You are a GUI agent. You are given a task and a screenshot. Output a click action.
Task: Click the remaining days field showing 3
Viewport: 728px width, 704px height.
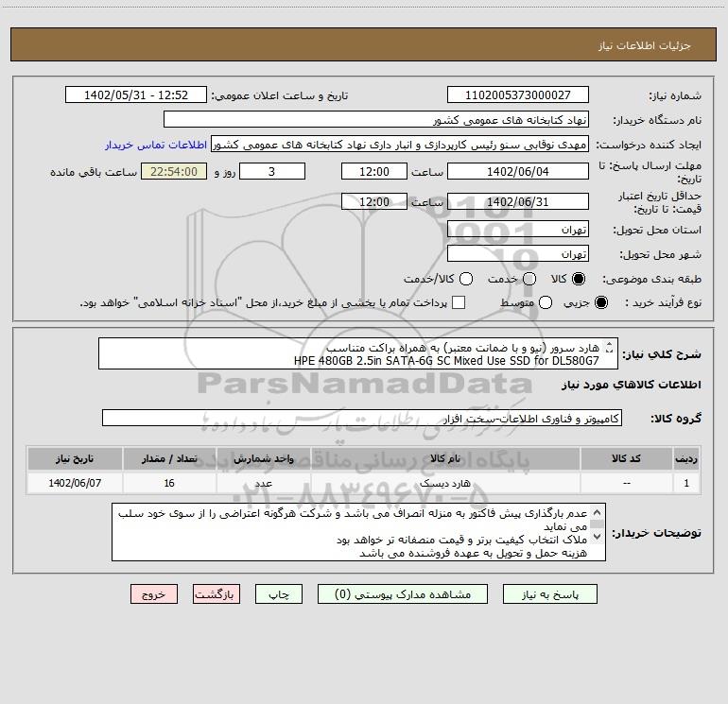(x=272, y=172)
